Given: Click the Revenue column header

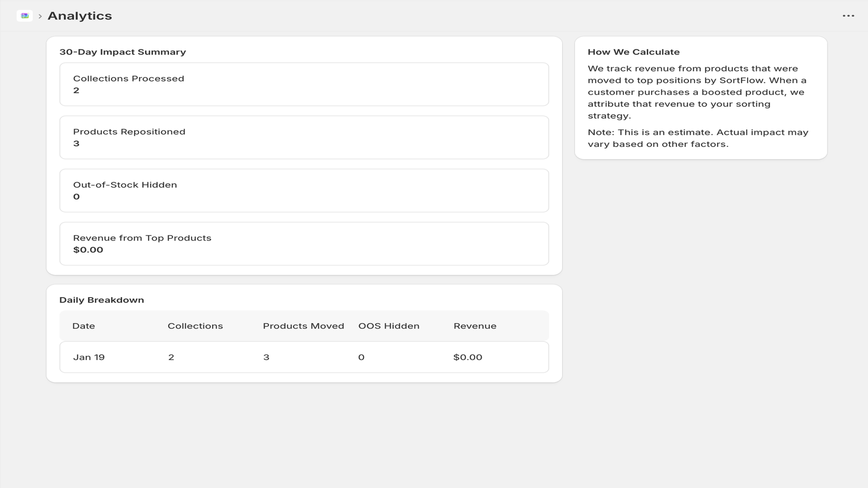Looking at the screenshot, I should pyautogui.click(x=475, y=326).
